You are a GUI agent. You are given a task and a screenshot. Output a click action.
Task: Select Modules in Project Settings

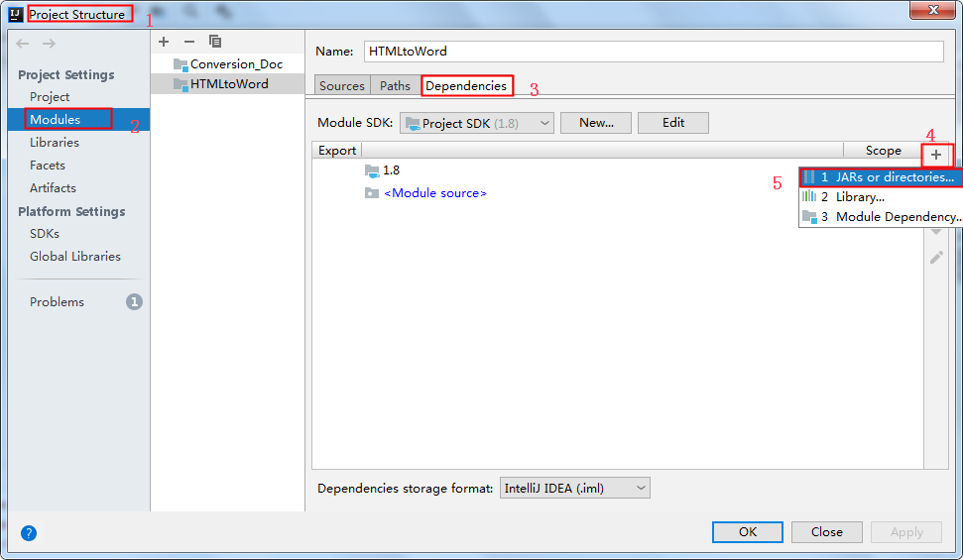tap(78, 119)
